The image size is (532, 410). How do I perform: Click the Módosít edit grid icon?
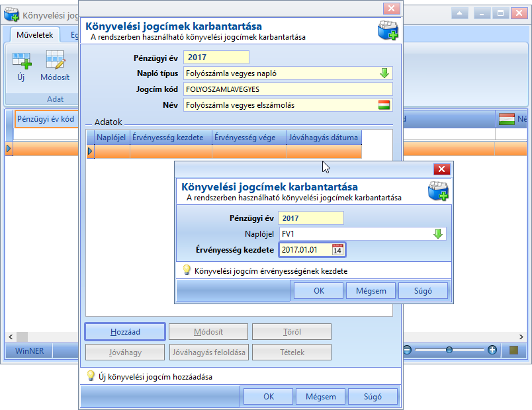(56, 60)
